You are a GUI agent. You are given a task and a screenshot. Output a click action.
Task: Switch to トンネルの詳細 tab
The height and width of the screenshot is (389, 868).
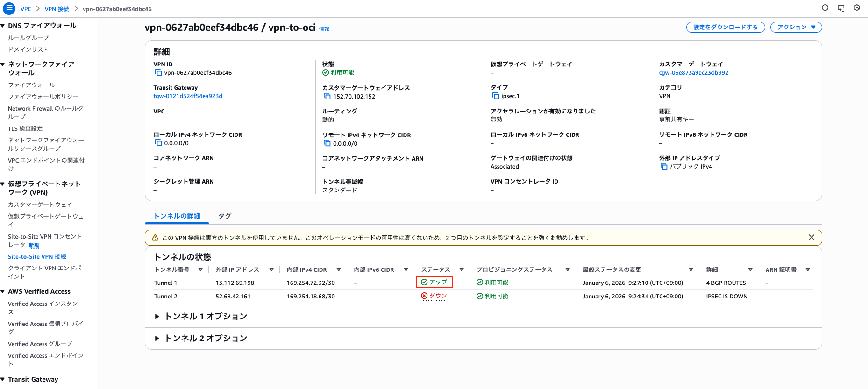tap(177, 216)
